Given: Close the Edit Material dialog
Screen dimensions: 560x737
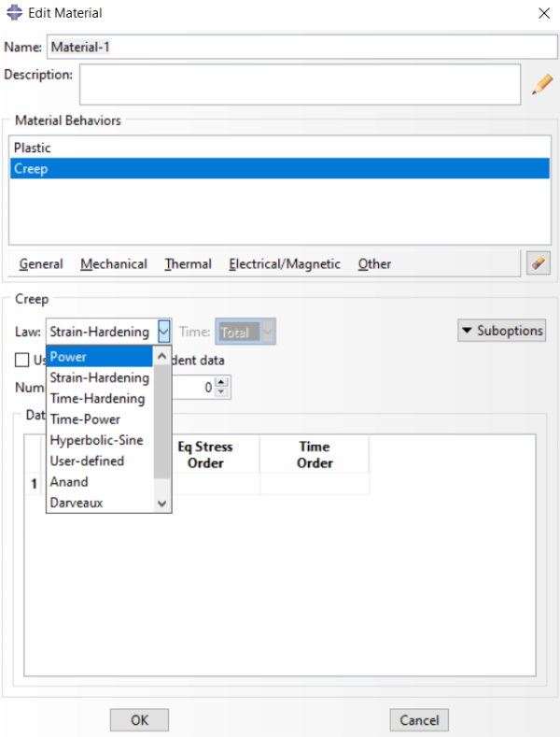Looking at the screenshot, I should (544, 13).
